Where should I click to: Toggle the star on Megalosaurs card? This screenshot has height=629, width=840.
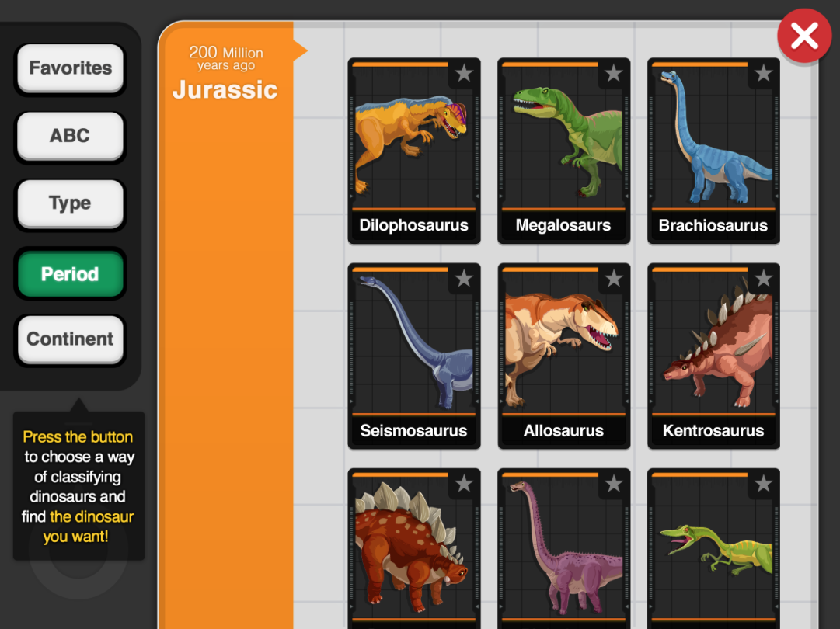pos(613,73)
